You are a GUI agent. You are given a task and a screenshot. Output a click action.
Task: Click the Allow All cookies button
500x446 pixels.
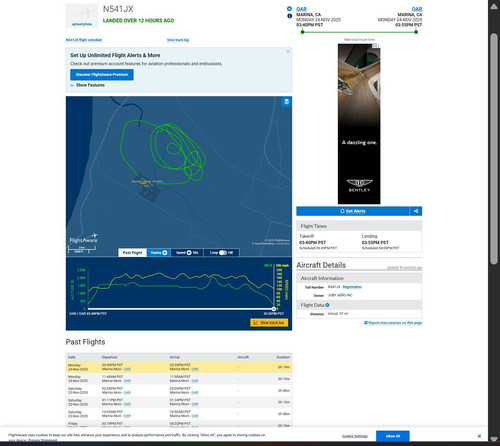click(x=393, y=436)
